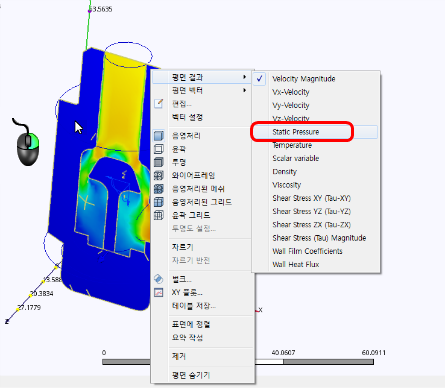Choose Static Pressure as plane result
Viewport: 445px width, 388px height.
coord(296,132)
